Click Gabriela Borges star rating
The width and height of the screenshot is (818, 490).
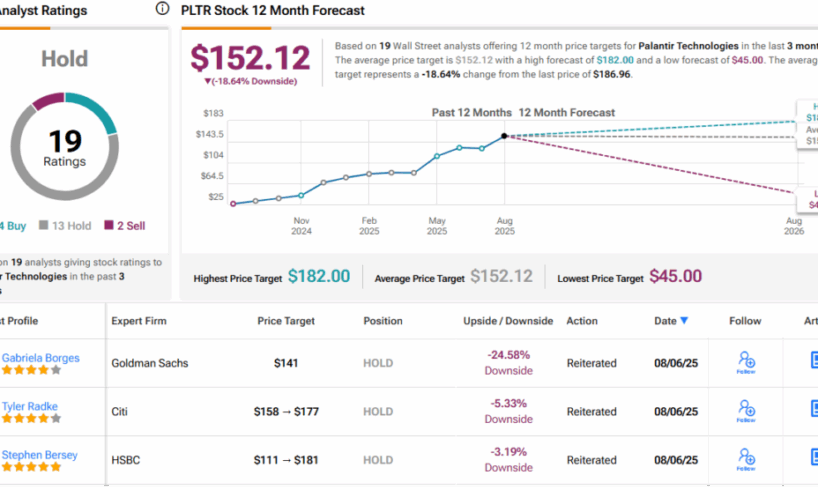(x=31, y=370)
